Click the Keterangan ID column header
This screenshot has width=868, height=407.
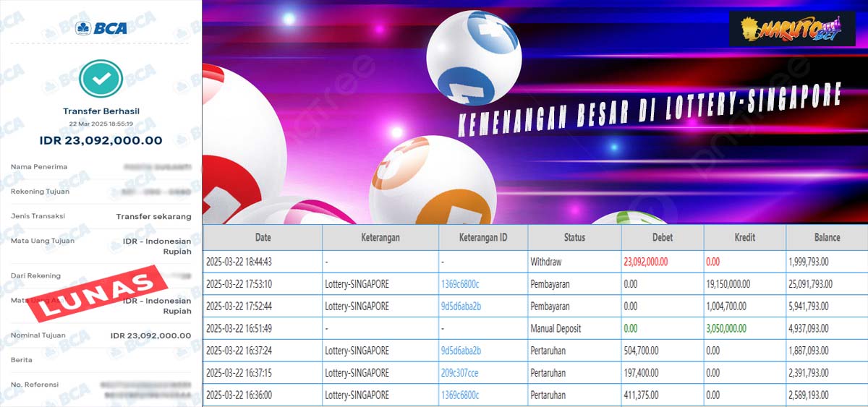point(483,237)
